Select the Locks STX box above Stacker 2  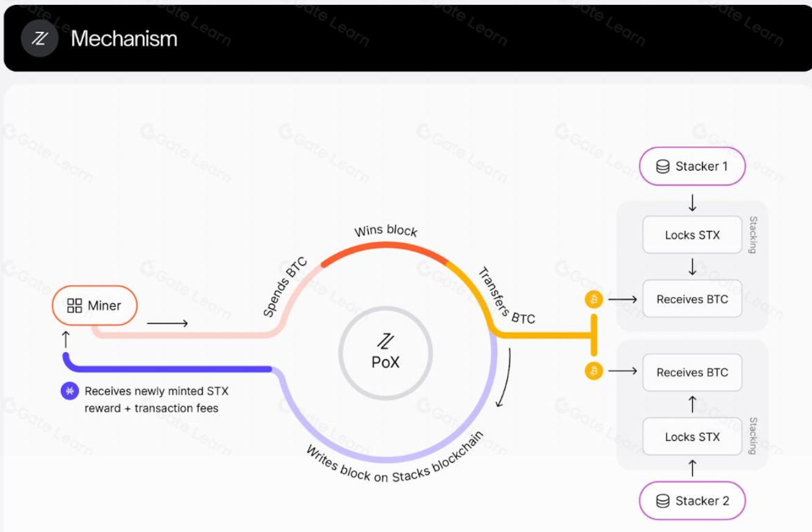(692, 437)
